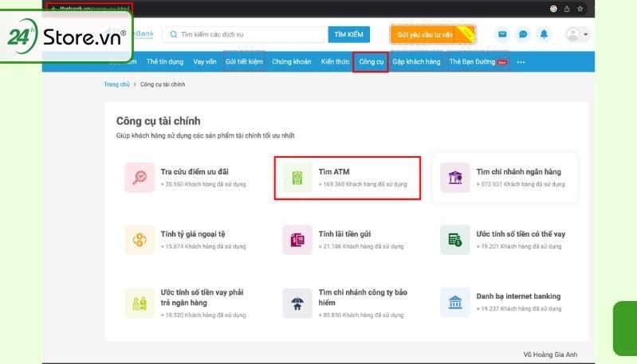The width and height of the screenshot is (637, 364).
Task: Open Tìm chi nhánh công ty bảo hiểm link
Action: point(363,297)
